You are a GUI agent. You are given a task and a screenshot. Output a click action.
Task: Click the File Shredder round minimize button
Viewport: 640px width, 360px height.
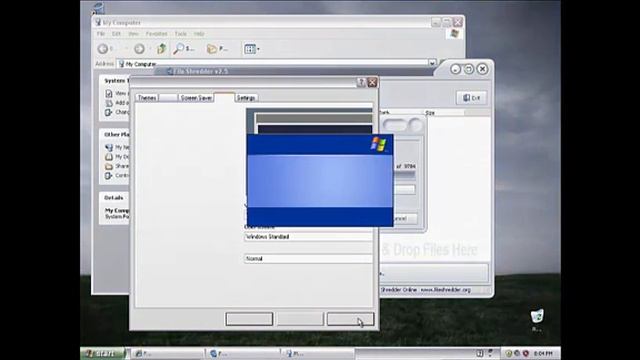click(x=455, y=69)
